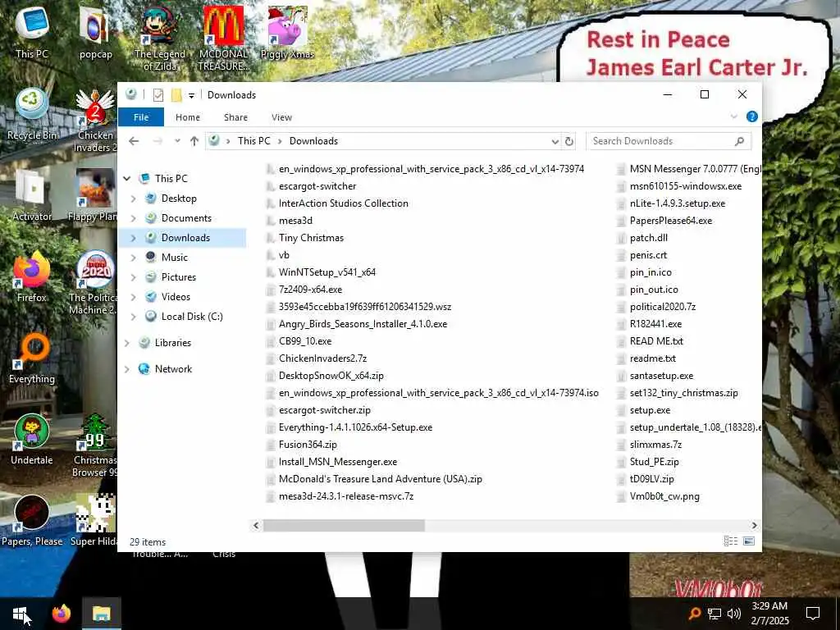Switch to details view layout
The image size is (840, 630).
pyautogui.click(x=731, y=541)
